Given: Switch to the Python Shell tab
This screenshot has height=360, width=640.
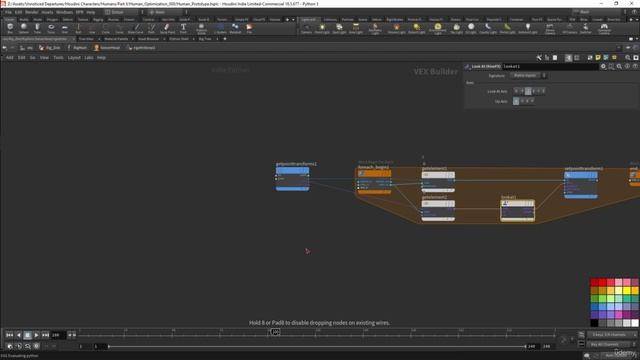Looking at the screenshot, I should click(x=179, y=39).
